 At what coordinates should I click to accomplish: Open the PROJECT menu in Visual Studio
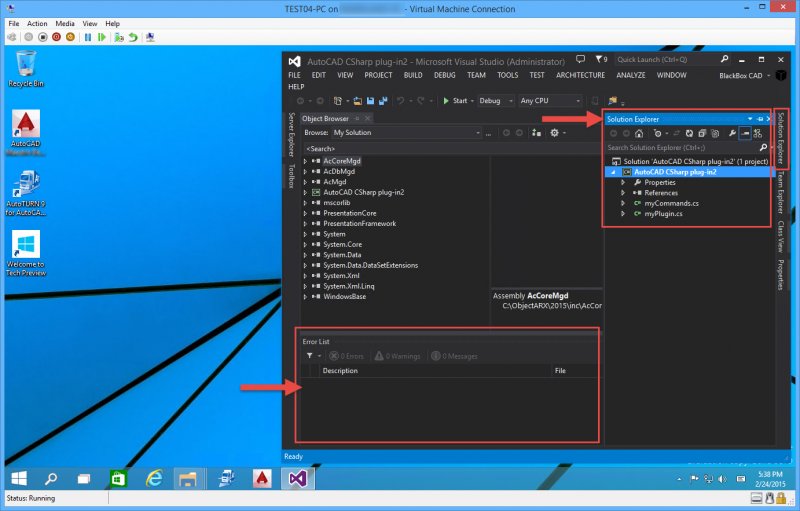[x=378, y=75]
